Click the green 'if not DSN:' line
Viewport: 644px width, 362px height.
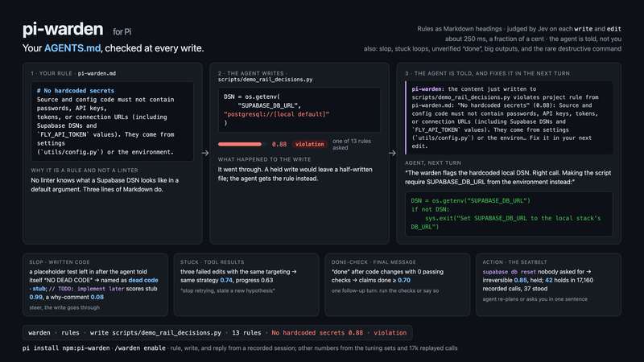coord(431,209)
